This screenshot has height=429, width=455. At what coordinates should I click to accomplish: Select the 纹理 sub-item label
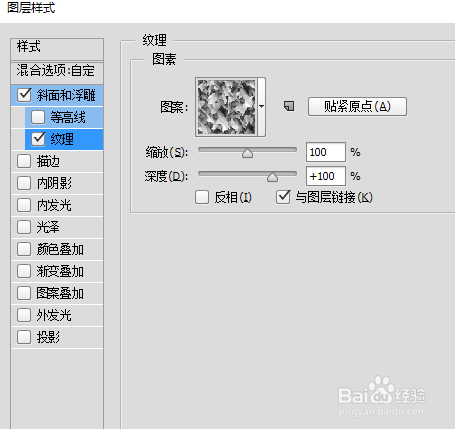(x=62, y=139)
